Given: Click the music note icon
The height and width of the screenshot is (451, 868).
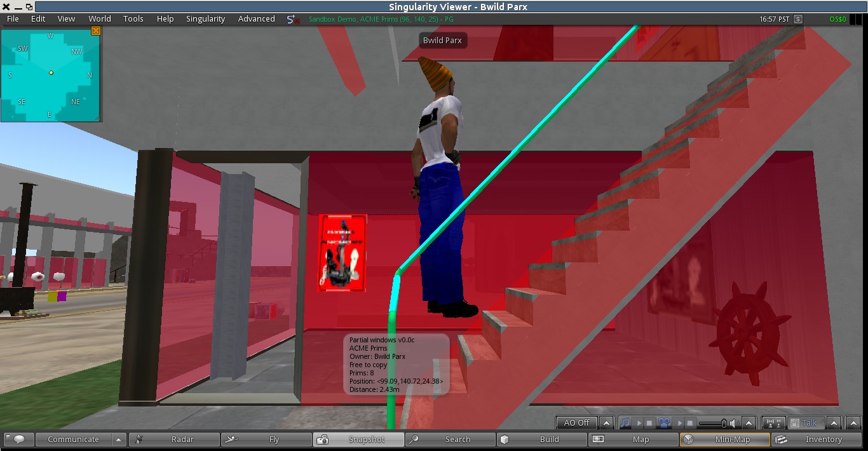Looking at the screenshot, I should pos(626,423).
